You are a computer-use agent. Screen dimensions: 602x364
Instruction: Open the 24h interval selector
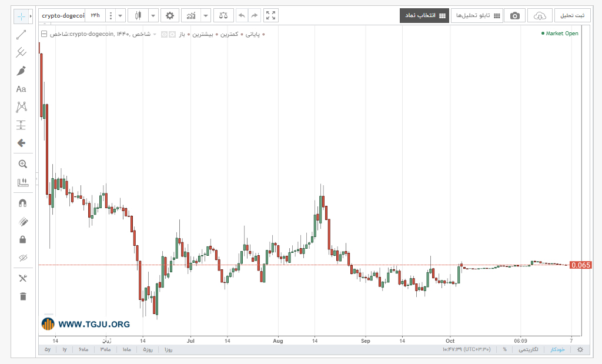pos(95,16)
